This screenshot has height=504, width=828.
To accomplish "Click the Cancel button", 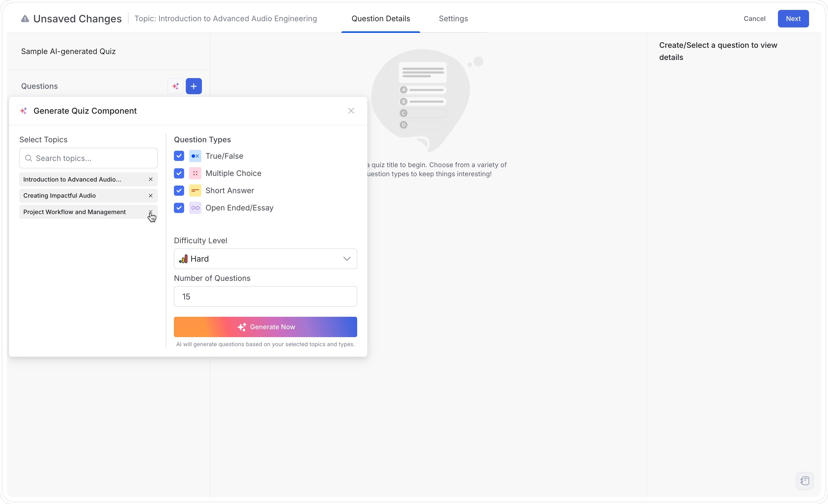I will 754,19.
